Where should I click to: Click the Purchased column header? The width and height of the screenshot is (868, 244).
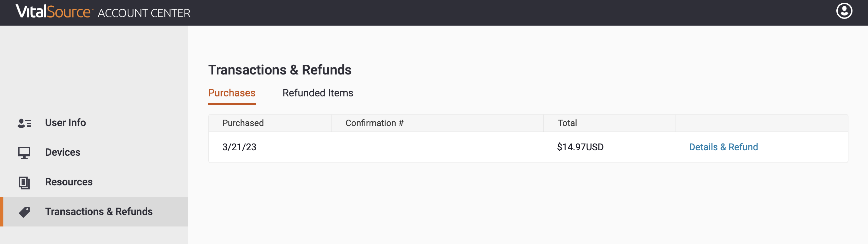click(x=243, y=123)
